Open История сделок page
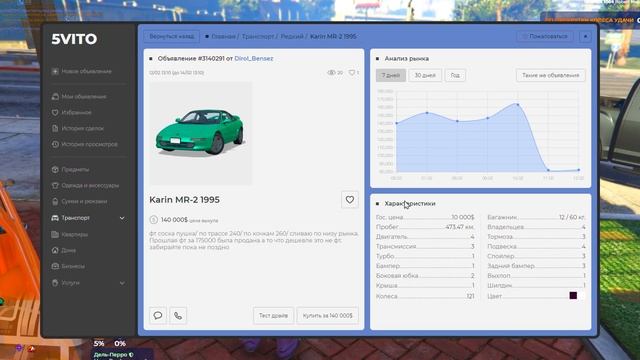Image resolution: width=640 pixels, height=360 pixels. pos(82,129)
